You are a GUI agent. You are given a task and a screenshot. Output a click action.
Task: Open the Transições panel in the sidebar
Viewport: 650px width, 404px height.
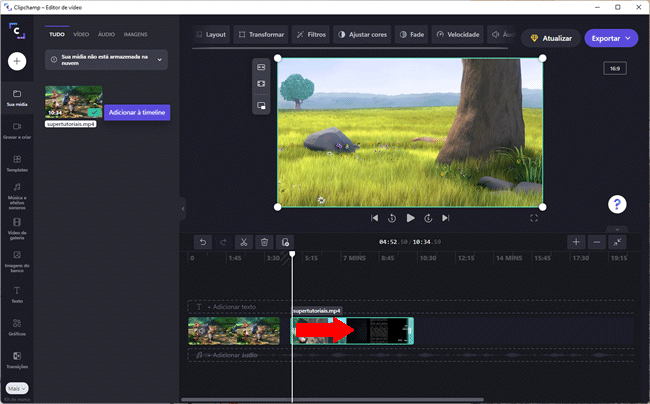point(17,359)
